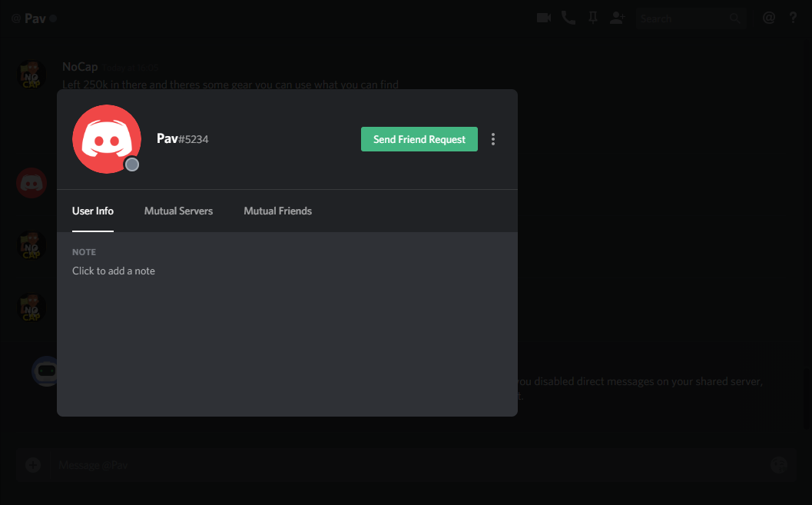Viewport: 812px width, 505px height.
Task: Switch to the Mutual Friends tab
Action: 277,211
